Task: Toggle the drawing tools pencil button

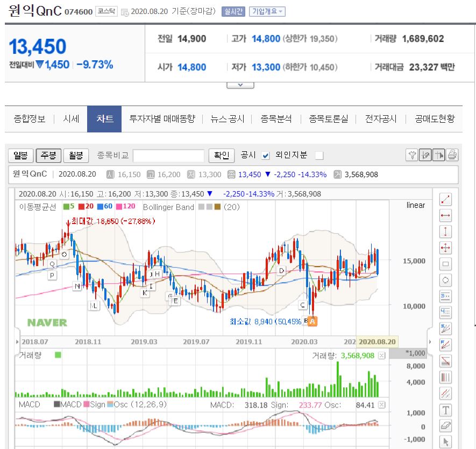Action: 425,155
